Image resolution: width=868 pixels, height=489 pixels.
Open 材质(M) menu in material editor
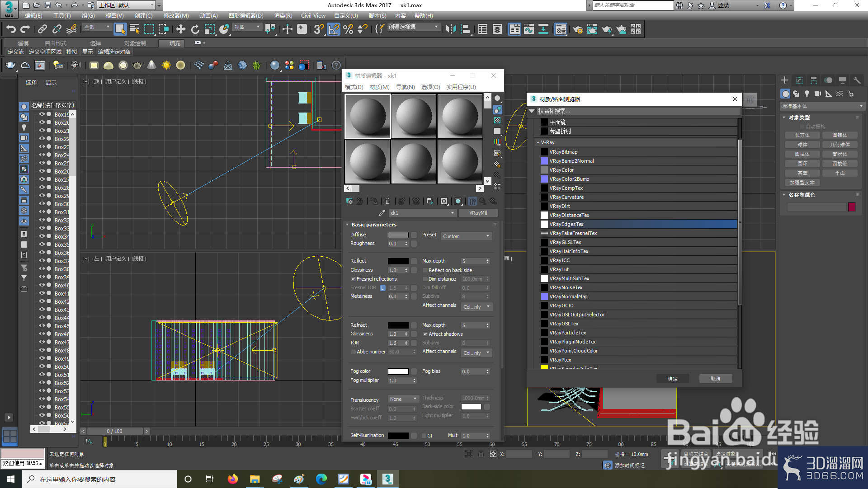click(x=379, y=87)
